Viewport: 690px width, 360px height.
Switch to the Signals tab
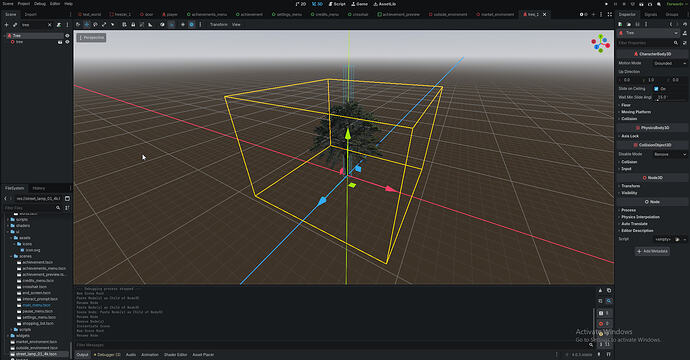click(650, 15)
